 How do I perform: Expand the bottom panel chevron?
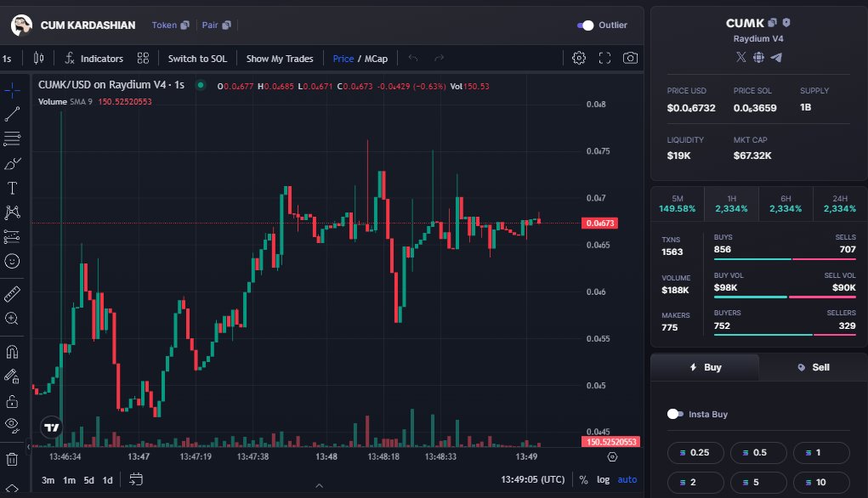coord(320,486)
